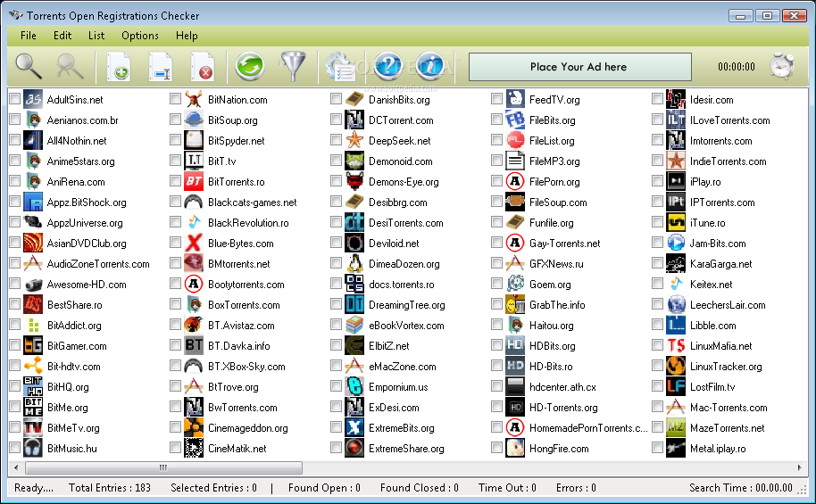The height and width of the screenshot is (504, 816).
Task: Click the blue info icon
Action: click(x=429, y=66)
